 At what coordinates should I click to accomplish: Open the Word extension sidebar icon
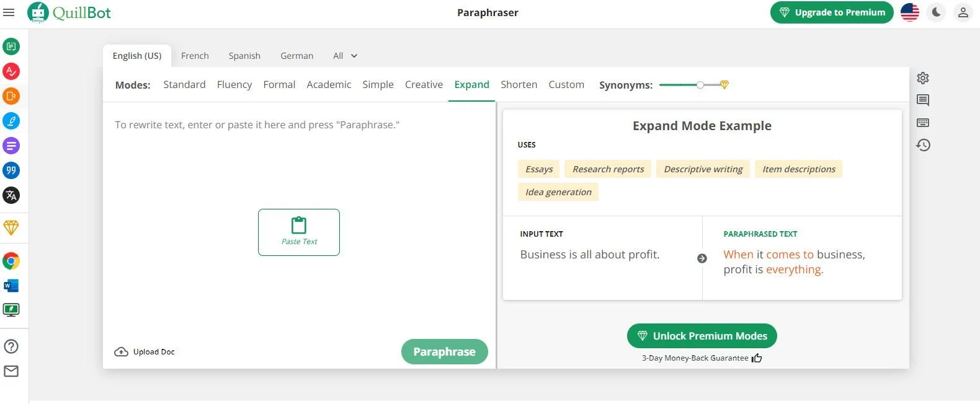click(x=11, y=286)
